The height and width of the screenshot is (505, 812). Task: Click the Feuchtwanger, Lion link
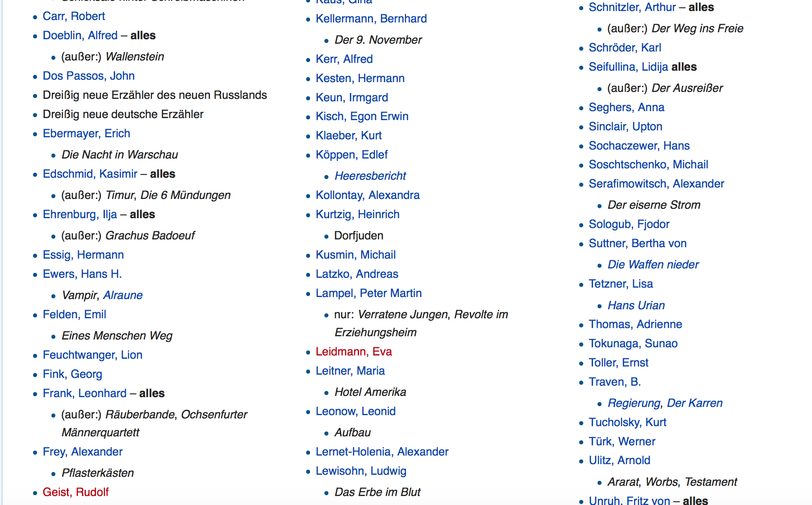click(92, 355)
